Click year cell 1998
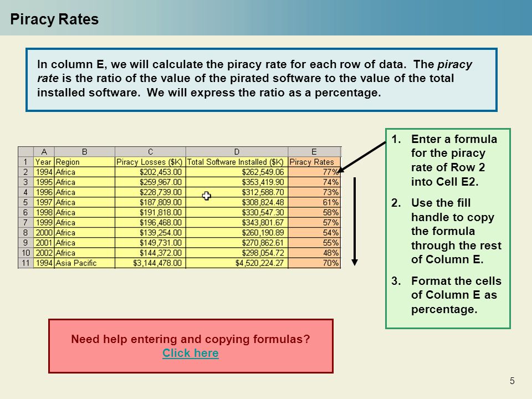Viewport: 532px width, 399px height. coord(44,213)
